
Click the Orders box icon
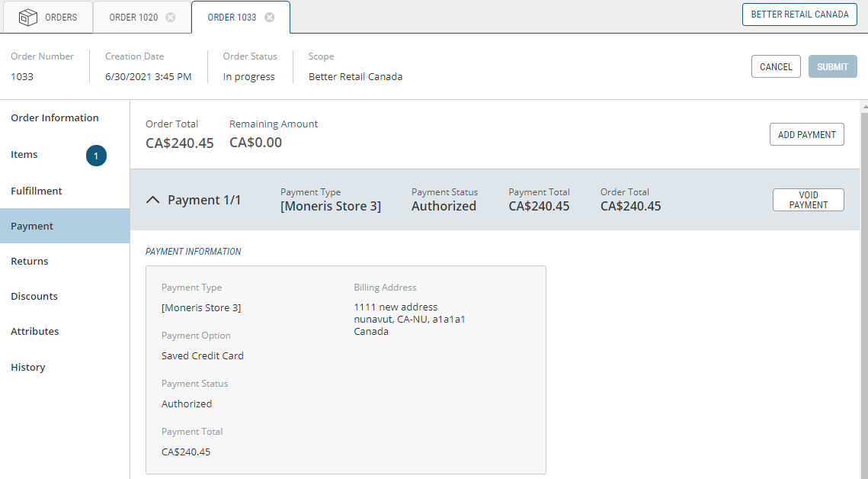28,17
